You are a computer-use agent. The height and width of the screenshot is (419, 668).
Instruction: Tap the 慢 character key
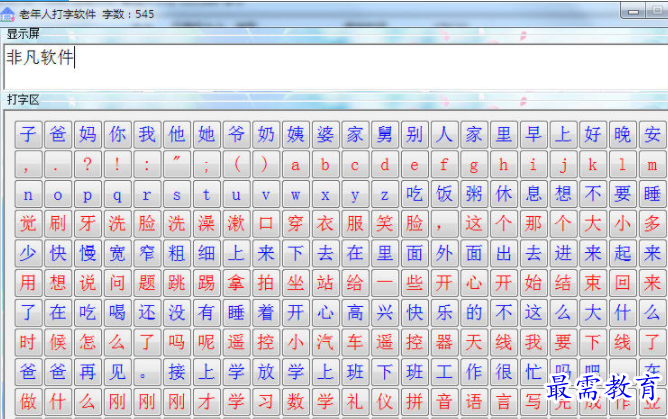tap(88, 253)
